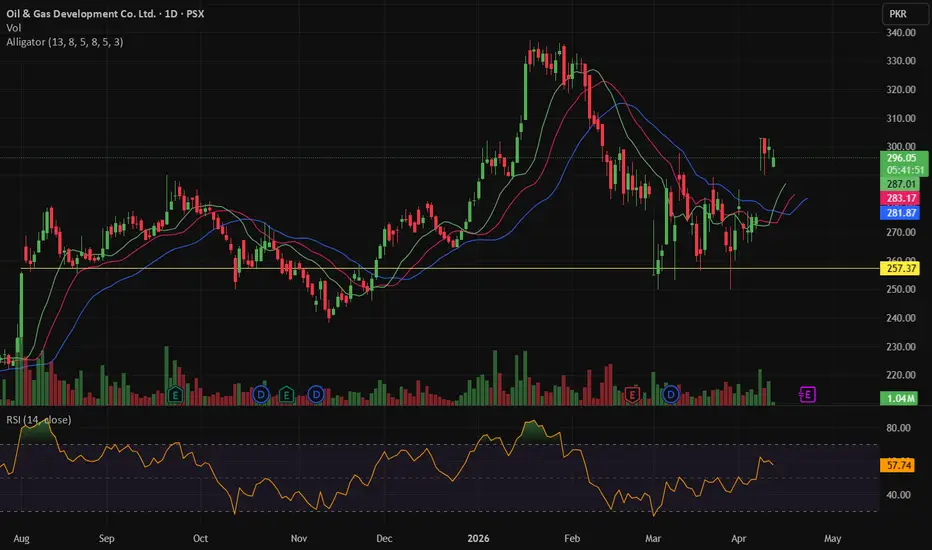Click the 2026 label on time axis

(478, 539)
